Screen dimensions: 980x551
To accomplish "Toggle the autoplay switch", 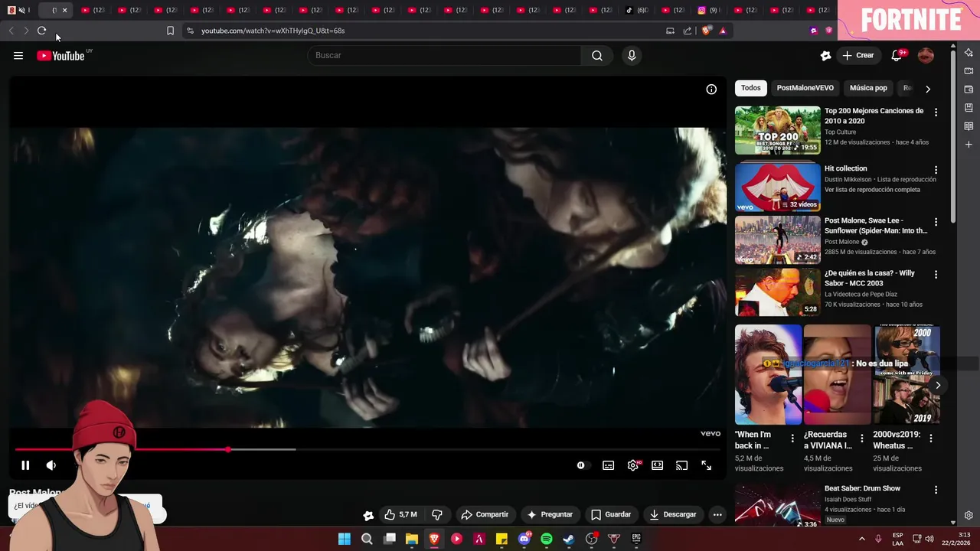I will coord(582,465).
